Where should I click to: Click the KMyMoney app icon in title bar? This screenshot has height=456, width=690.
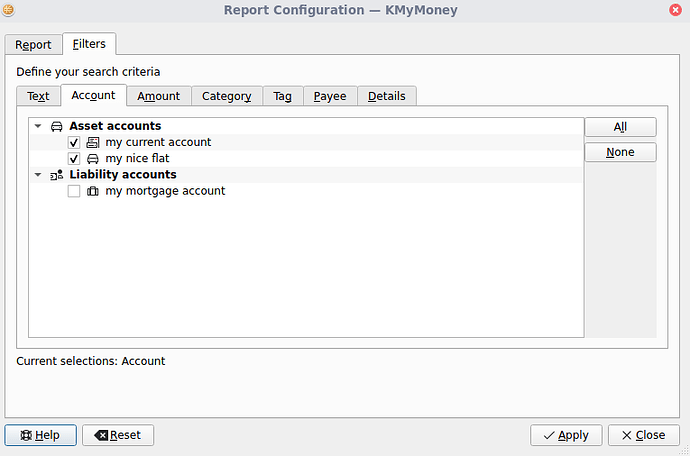[x=11, y=11]
